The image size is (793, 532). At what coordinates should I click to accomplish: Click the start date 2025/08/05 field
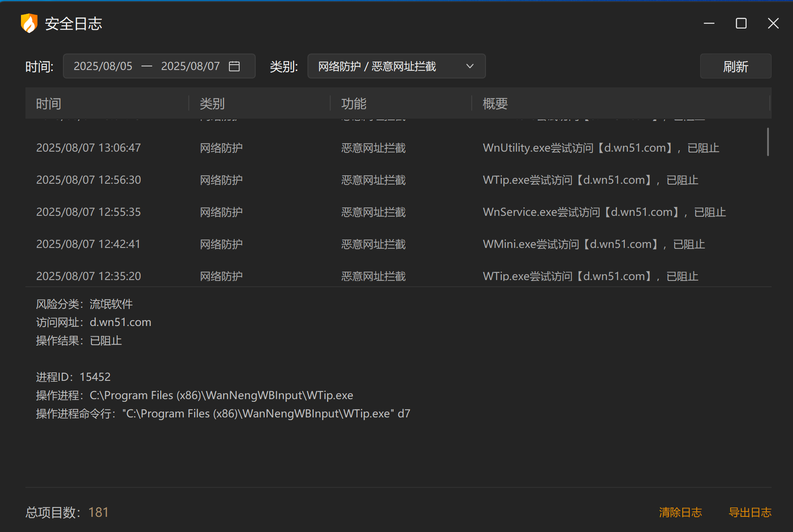tap(103, 66)
